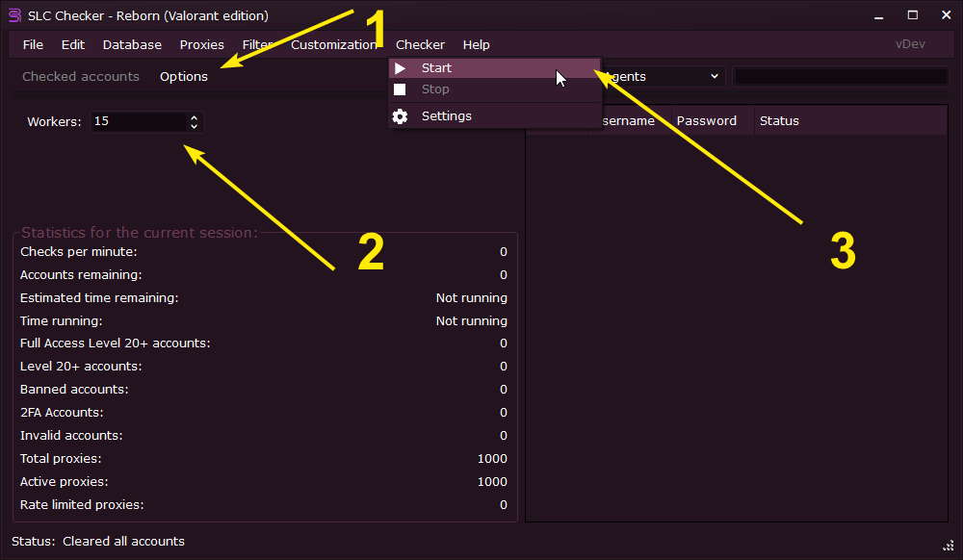Click the vDev version label
The width and height of the screenshot is (963, 560).
[x=910, y=44]
